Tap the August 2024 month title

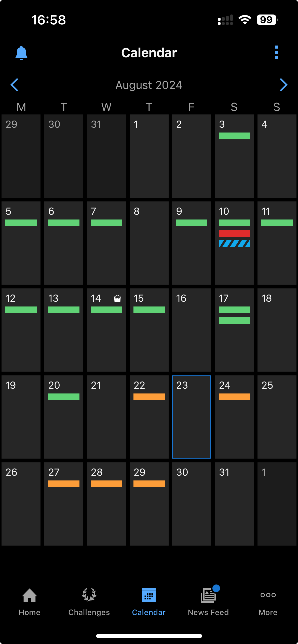[x=149, y=85]
